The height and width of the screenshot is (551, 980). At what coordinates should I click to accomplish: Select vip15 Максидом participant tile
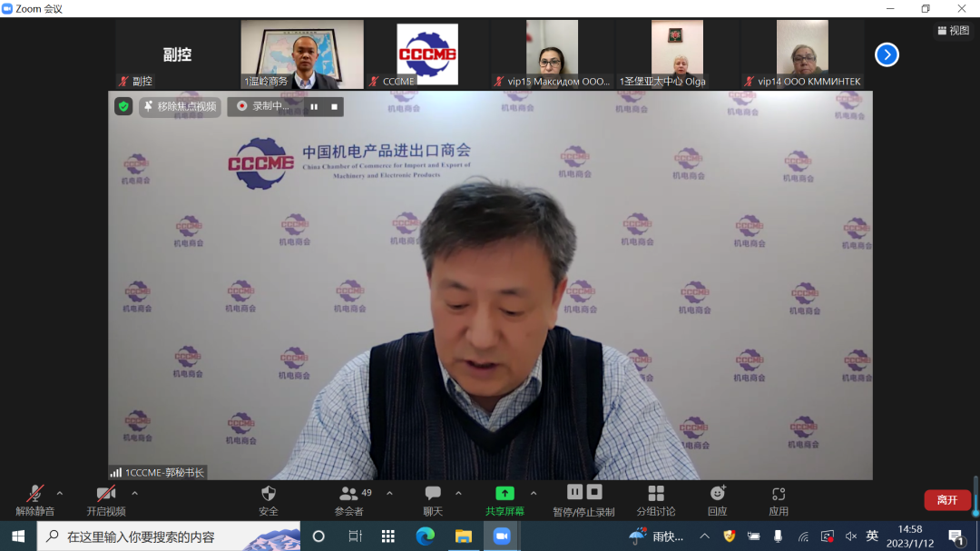pyautogui.click(x=553, y=54)
